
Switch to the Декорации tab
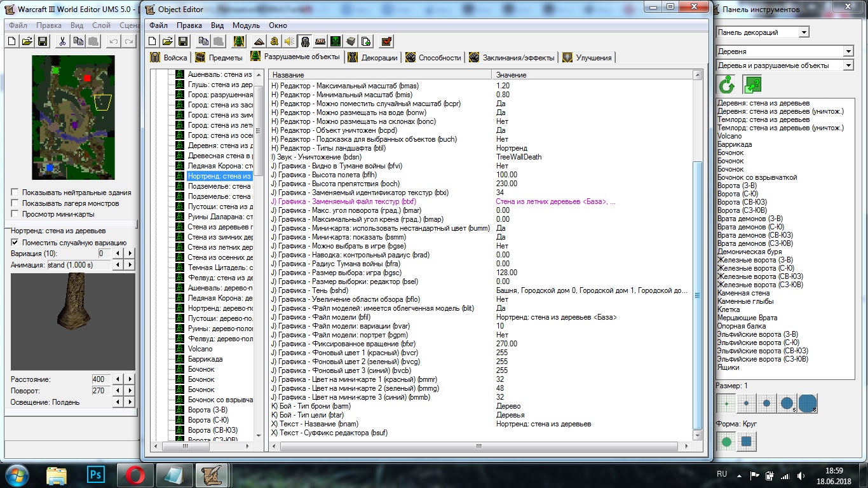click(374, 58)
